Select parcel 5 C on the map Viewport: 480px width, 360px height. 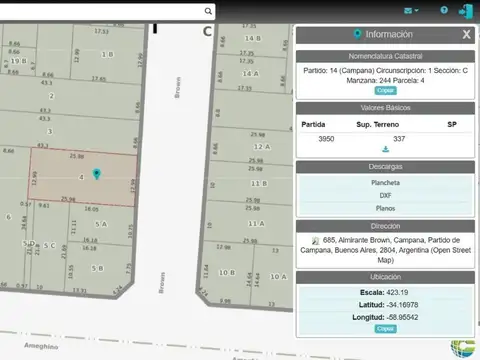click(x=49, y=246)
